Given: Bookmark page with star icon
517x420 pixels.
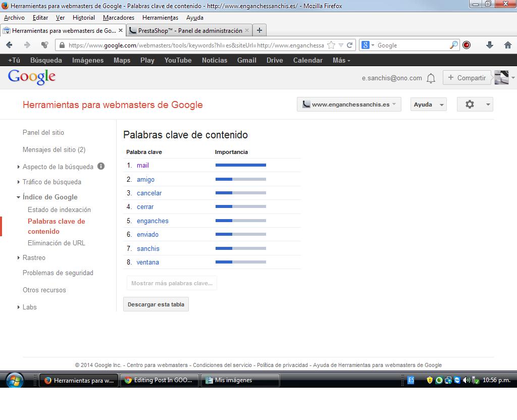Looking at the screenshot, I should point(331,45).
